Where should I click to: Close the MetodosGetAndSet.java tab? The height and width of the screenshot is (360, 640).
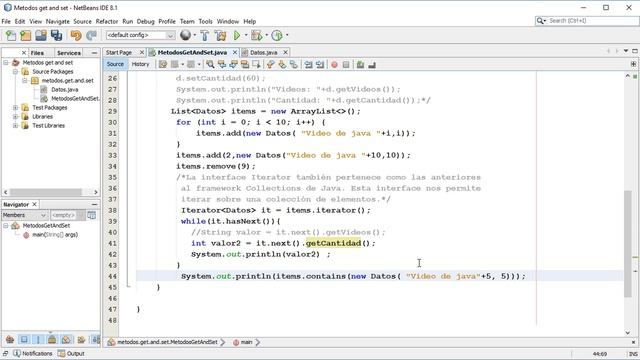click(235, 52)
